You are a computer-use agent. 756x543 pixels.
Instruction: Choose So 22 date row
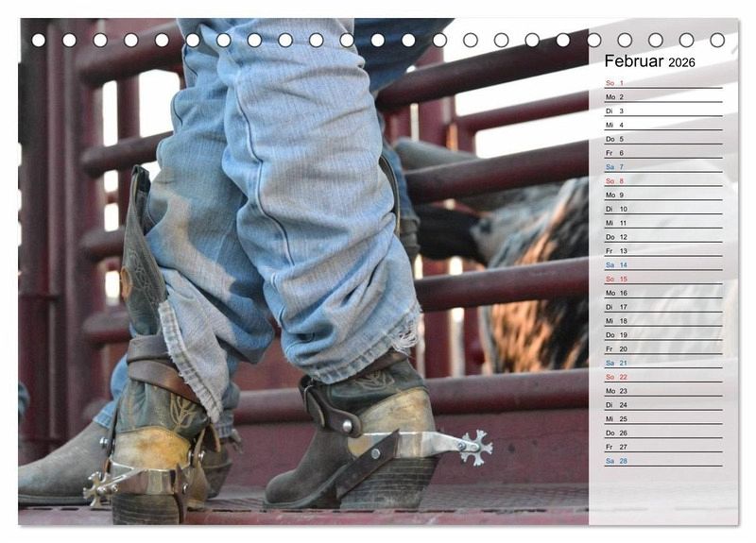tap(662, 377)
